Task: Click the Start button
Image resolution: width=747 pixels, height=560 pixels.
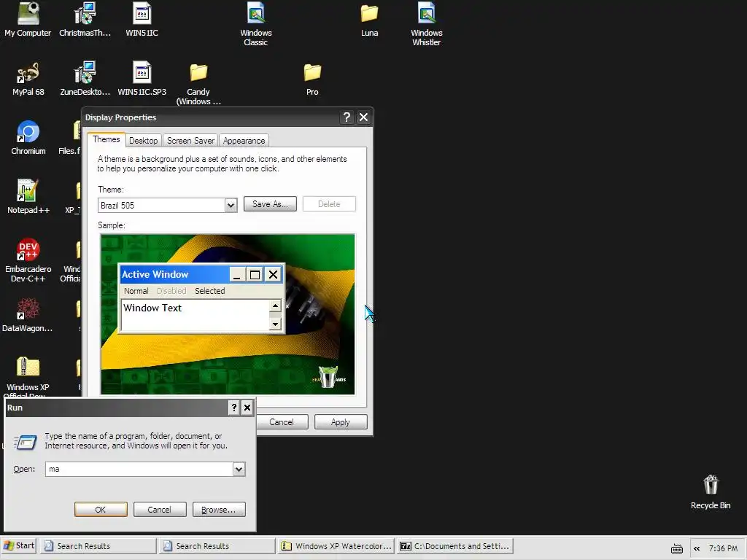Action: pyautogui.click(x=19, y=545)
